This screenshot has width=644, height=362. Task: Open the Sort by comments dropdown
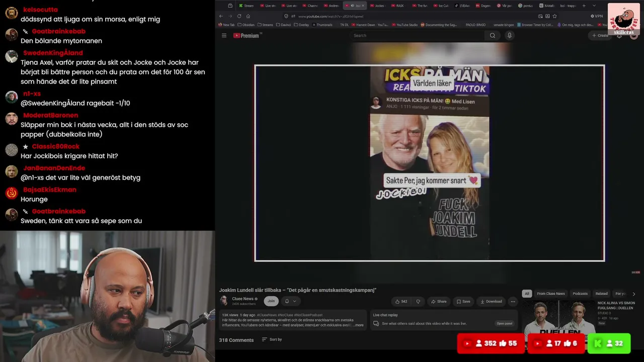(x=272, y=339)
